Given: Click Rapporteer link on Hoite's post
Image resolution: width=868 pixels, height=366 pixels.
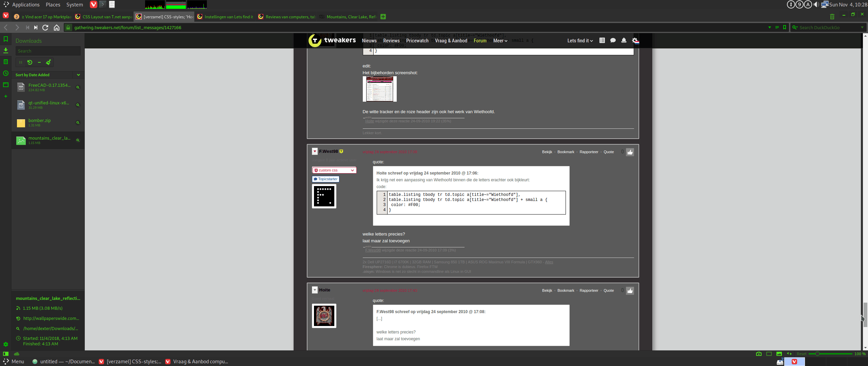Looking at the screenshot, I should pyautogui.click(x=589, y=291).
